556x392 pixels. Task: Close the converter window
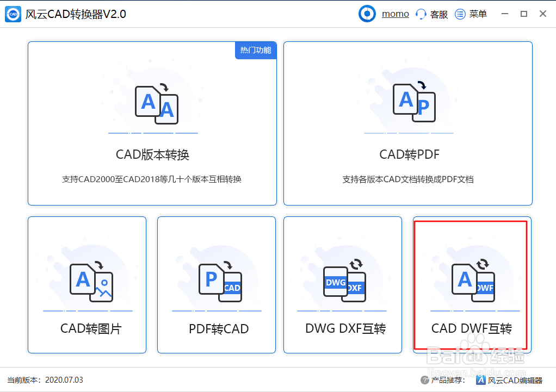[542, 14]
